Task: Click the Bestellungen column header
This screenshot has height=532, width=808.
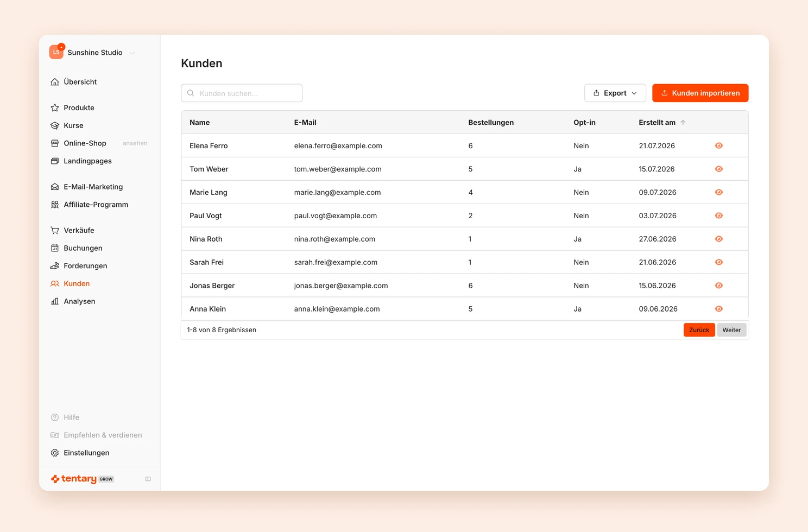Action: coord(491,123)
